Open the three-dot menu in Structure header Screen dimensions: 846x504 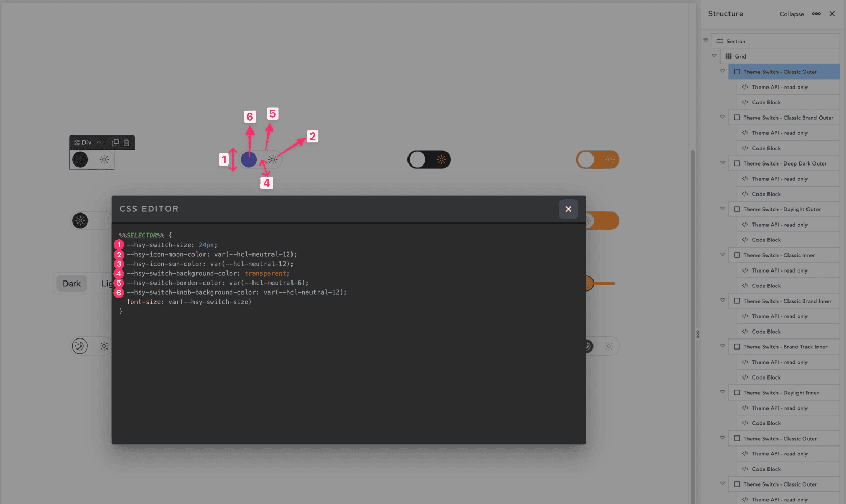tap(816, 14)
